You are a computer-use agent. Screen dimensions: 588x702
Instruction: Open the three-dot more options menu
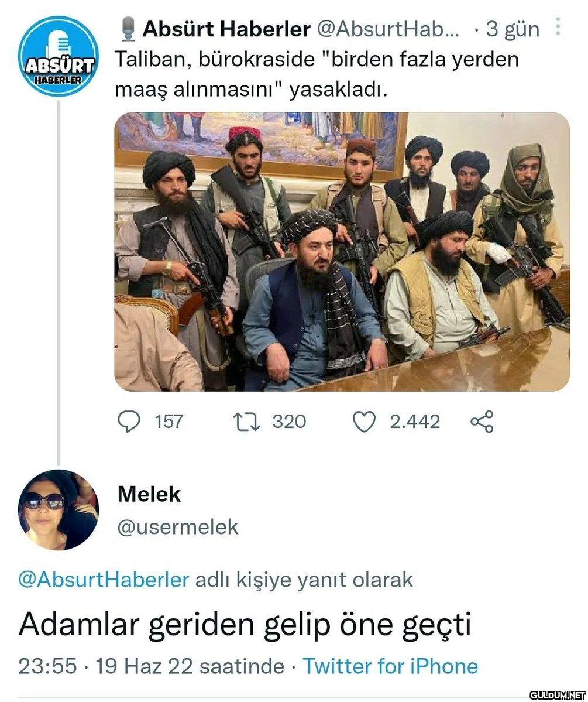point(558,26)
